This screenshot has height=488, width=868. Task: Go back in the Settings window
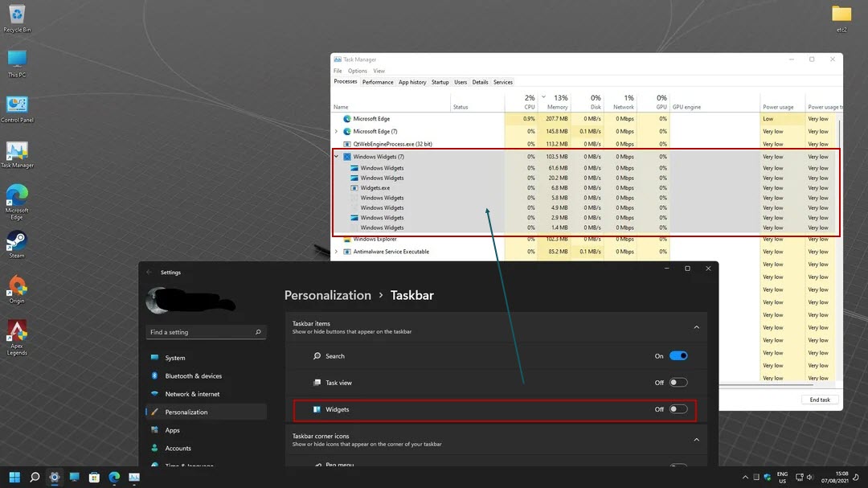149,272
